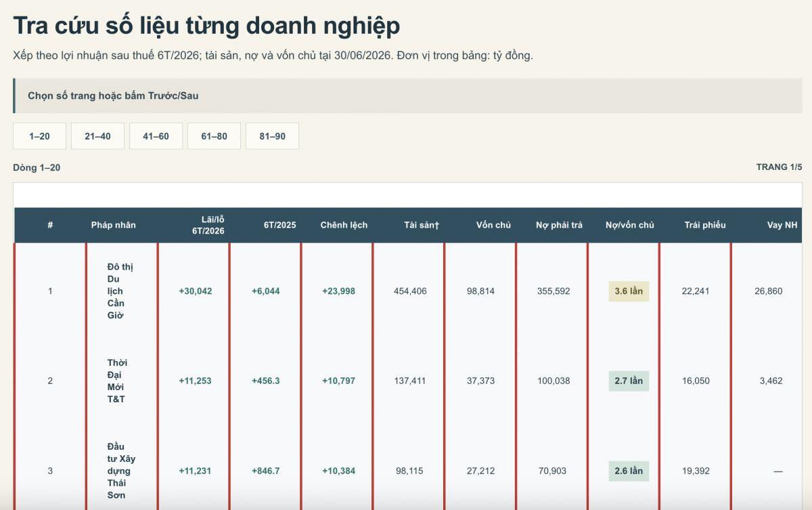This screenshot has width=812, height=510.
Task: Click the Chọn số trang hint banner
Action: [407, 95]
